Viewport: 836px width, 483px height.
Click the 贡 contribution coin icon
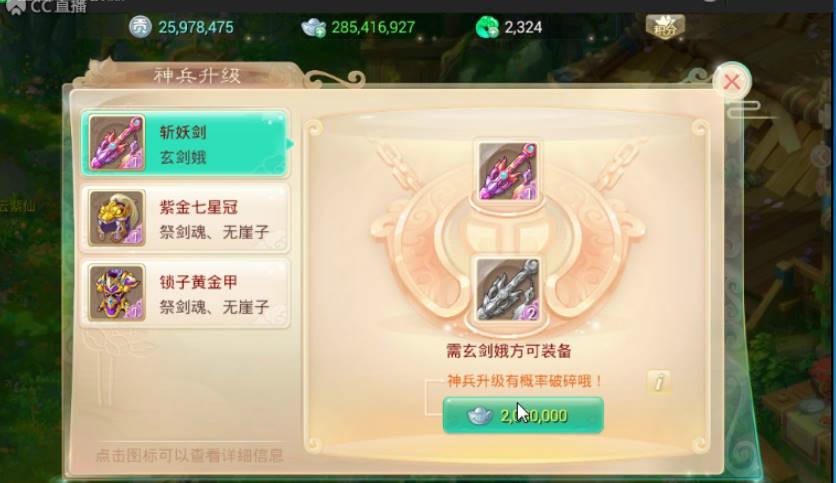140,27
